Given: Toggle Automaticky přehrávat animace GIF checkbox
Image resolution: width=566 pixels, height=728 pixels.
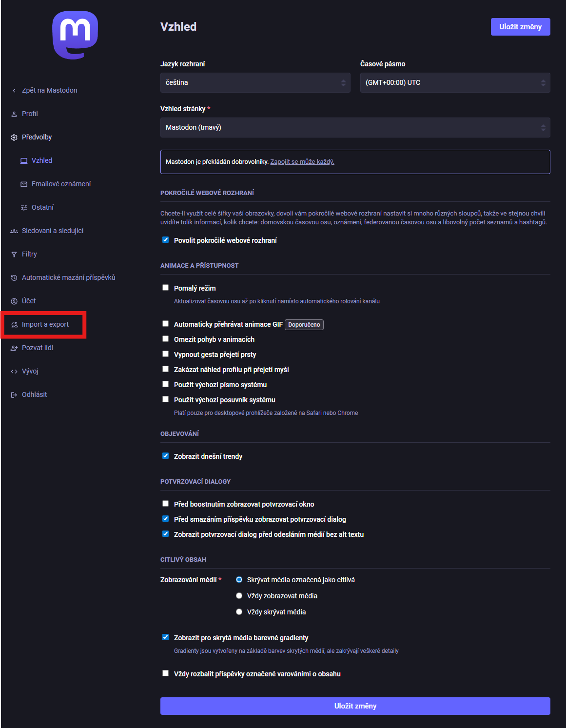Looking at the screenshot, I should 166,324.
